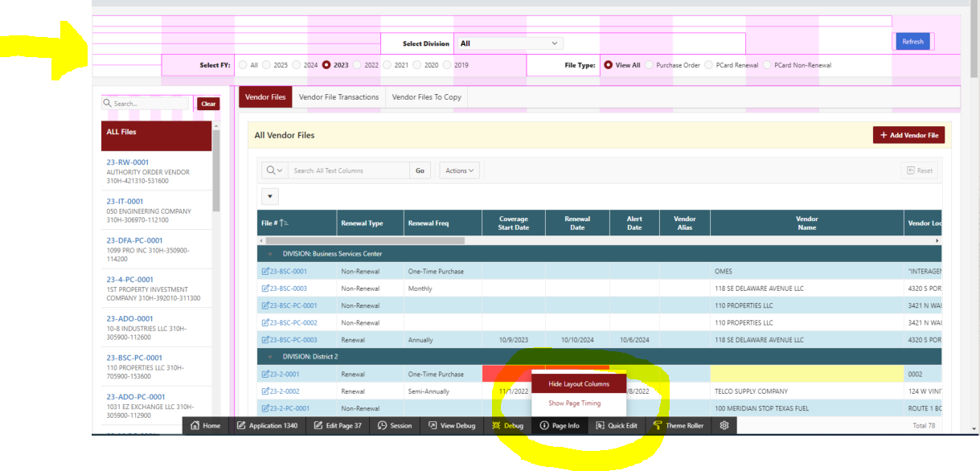Choose the Purchase Order file type

point(650,65)
